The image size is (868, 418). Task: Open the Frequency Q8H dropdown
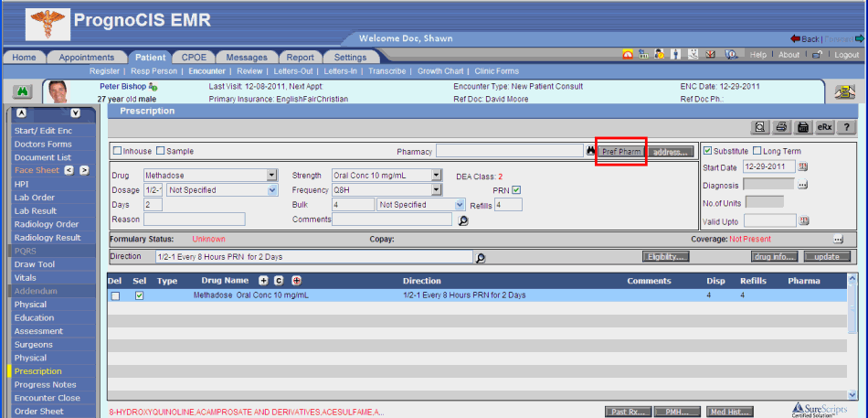437,190
